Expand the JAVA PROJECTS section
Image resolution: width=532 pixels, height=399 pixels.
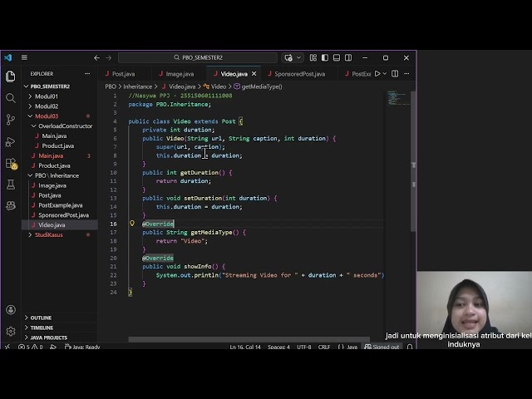[49, 337]
